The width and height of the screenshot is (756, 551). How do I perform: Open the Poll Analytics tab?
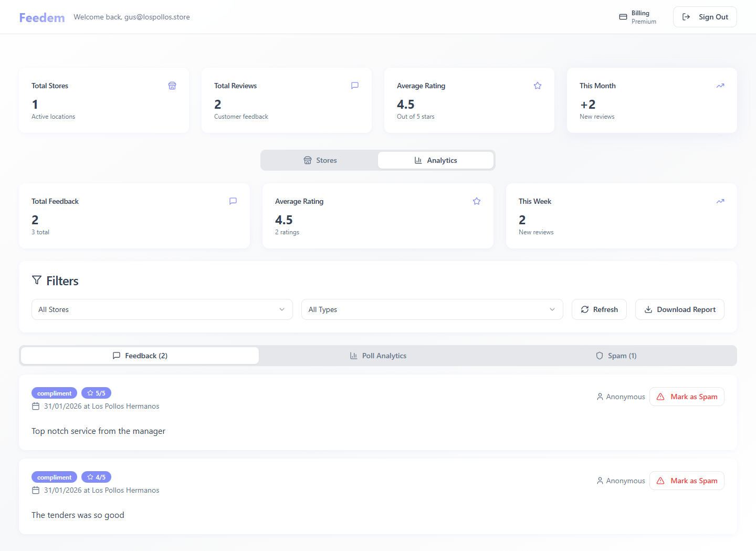click(x=378, y=356)
